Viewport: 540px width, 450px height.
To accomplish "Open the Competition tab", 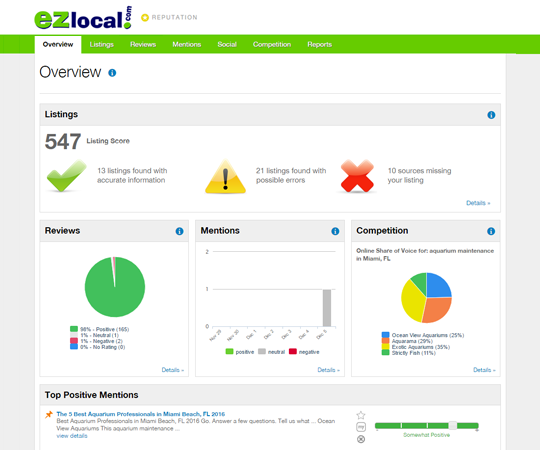I will 272,44.
